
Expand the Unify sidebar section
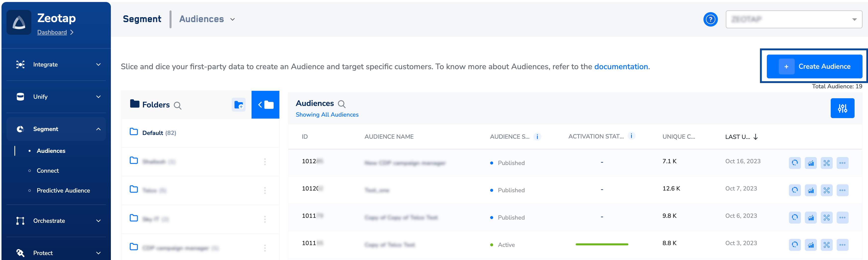tap(56, 97)
